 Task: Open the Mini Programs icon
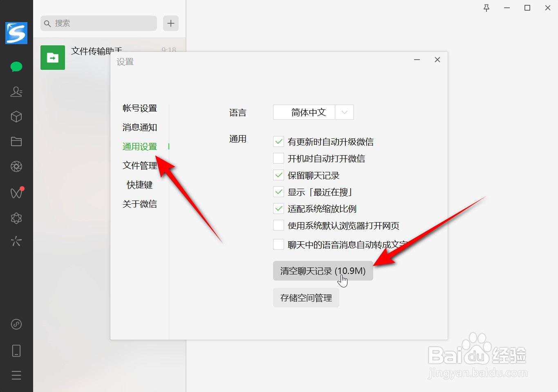click(x=16, y=324)
